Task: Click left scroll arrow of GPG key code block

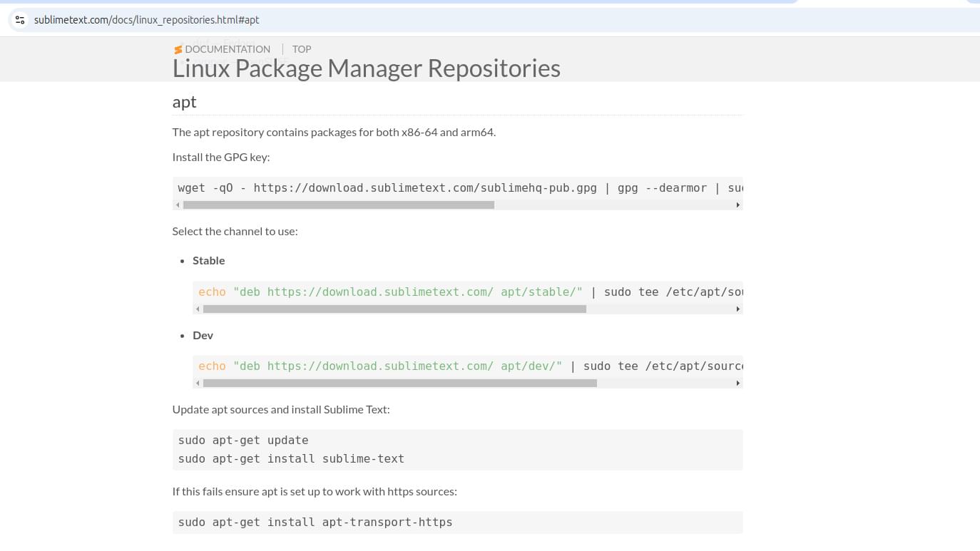Action: click(177, 205)
